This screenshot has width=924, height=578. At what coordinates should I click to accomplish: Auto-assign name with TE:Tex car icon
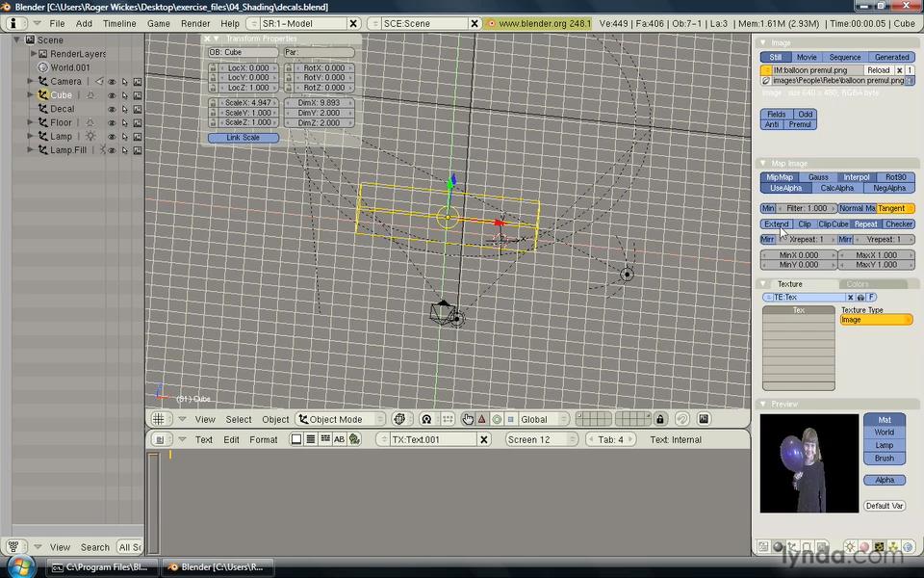coord(860,298)
